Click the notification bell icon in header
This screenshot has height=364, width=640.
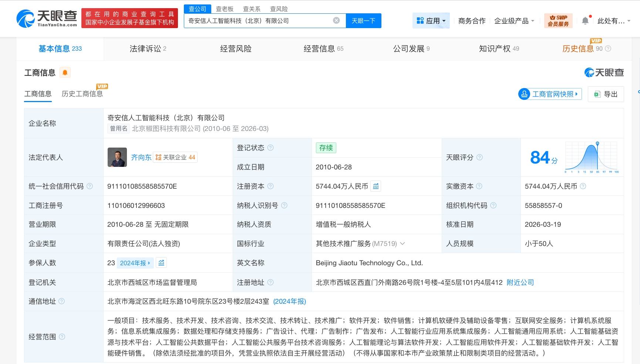tap(585, 21)
